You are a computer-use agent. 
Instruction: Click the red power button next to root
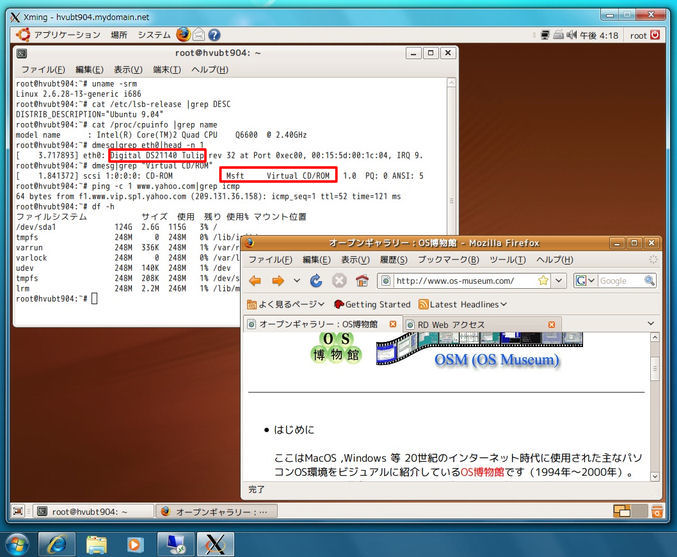pyautogui.click(x=655, y=35)
